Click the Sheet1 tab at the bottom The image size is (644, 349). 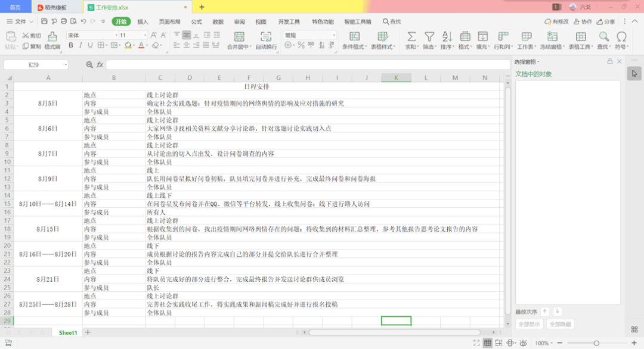[x=67, y=332]
